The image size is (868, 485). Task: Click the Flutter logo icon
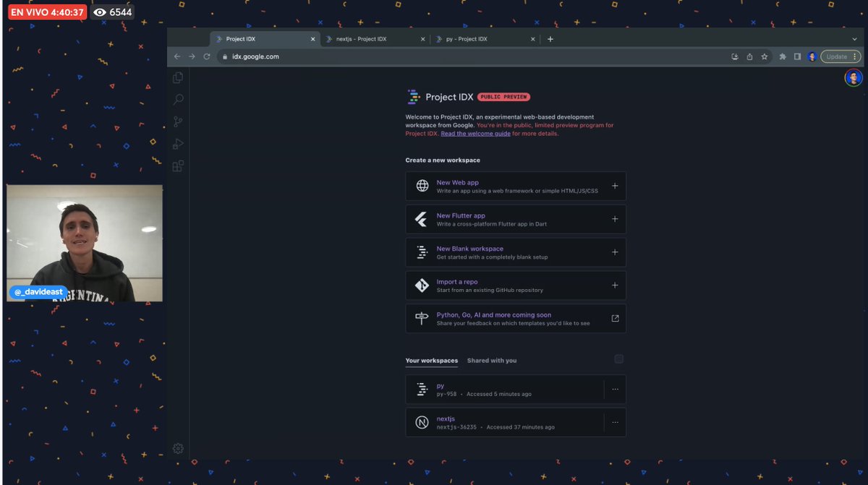(422, 219)
